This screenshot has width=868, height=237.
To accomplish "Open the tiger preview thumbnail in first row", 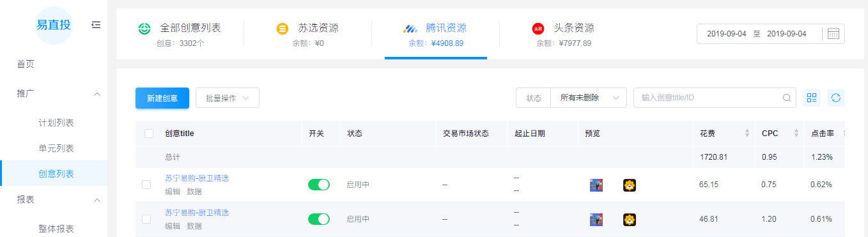I will pos(630,185).
